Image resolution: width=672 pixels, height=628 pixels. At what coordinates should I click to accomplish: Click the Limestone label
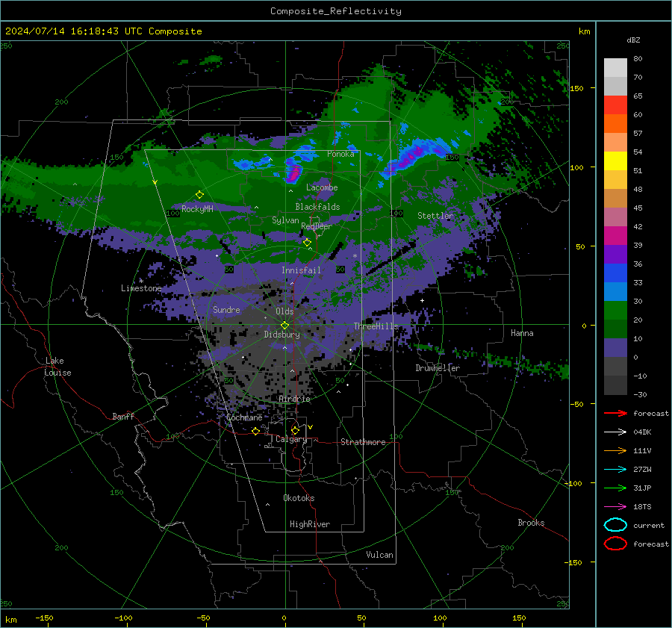click(x=141, y=288)
